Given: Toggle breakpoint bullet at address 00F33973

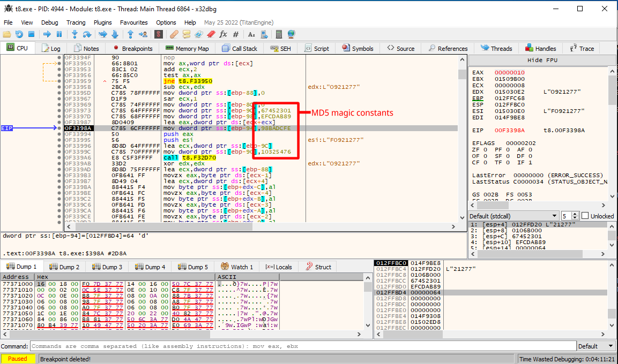Looking at the screenshot, I should [59, 111].
